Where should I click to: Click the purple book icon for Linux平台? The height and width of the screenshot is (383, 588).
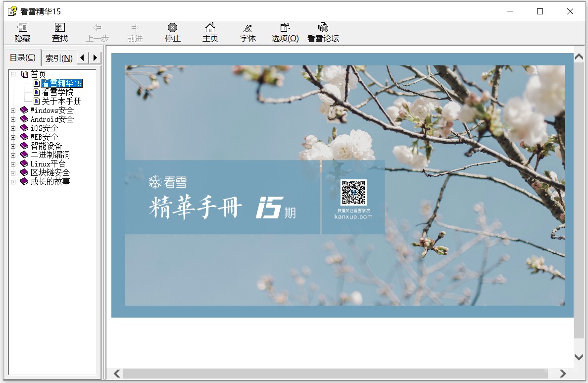tap(24, 164)
